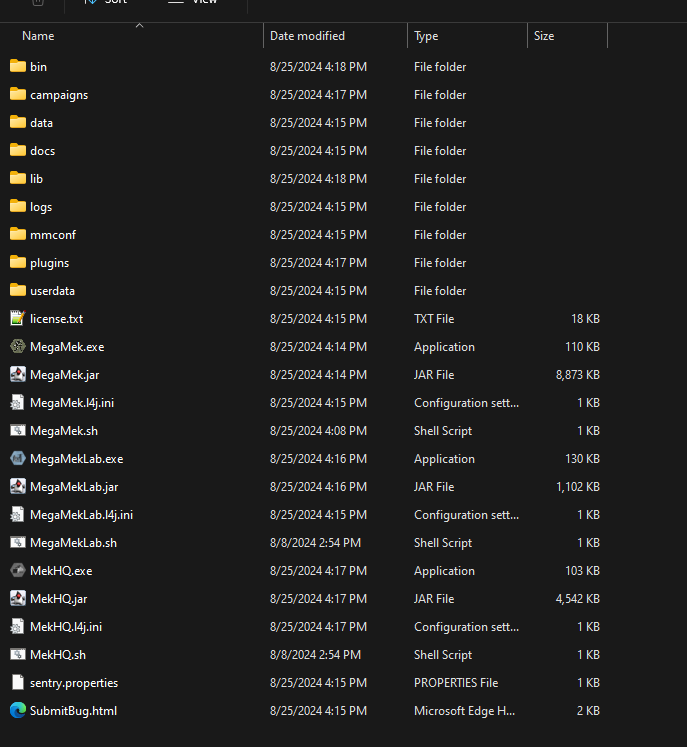Screen dimensions: 687x747
Task: Sort by the Date modified column header
Action: [307, 36]
